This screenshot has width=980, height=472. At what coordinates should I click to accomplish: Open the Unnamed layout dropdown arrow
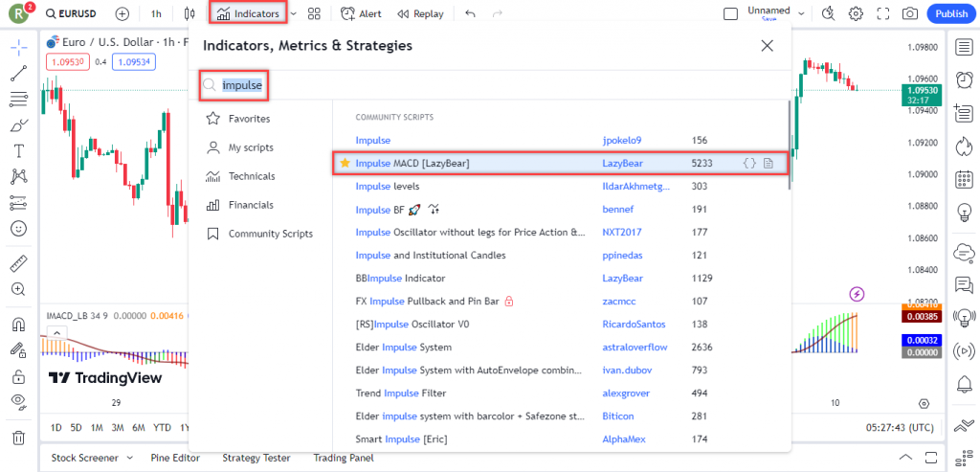(x=801, y=13)
